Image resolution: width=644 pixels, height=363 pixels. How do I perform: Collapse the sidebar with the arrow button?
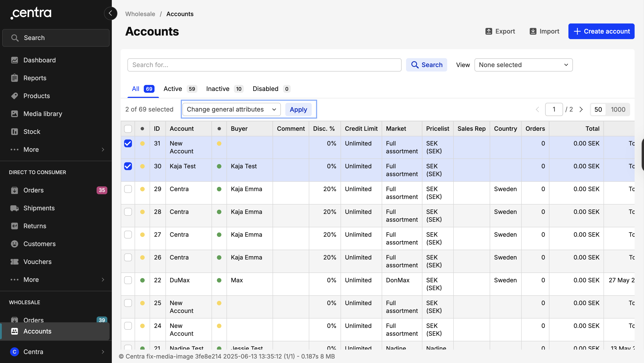[x=110, y=13]
